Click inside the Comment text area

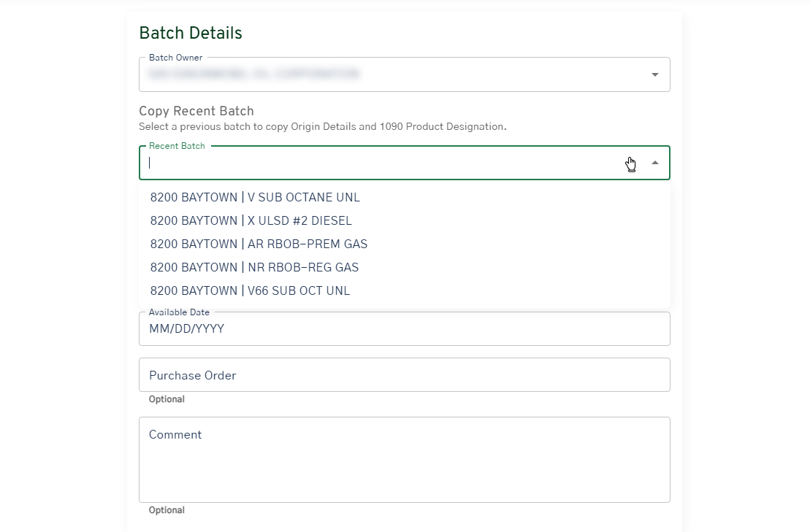tap(405, 460)
